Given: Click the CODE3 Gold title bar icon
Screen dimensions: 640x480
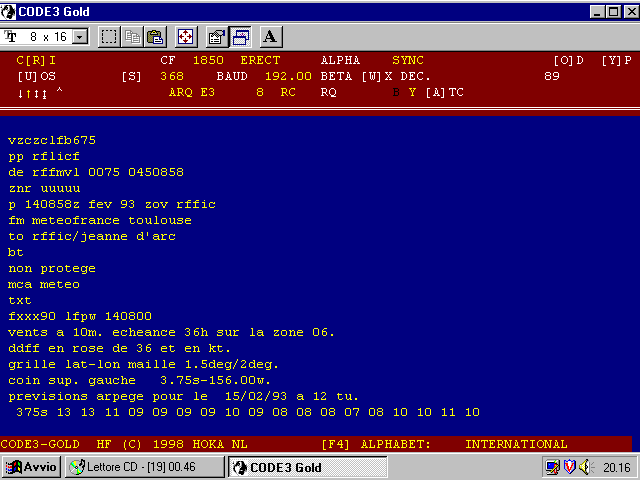Looking at the screenshot, I should [x=9, y=10].
